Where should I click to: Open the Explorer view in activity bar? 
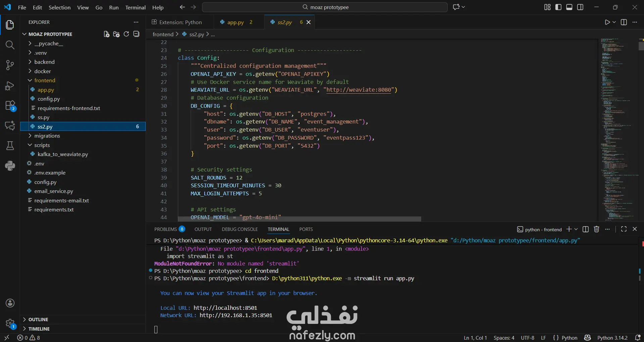[x=10, y=25]
